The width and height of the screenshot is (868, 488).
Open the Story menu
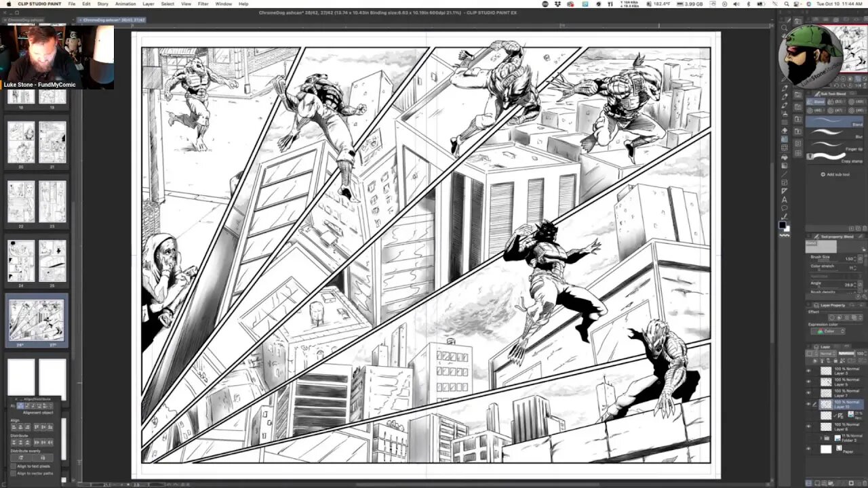click(103, 3)
